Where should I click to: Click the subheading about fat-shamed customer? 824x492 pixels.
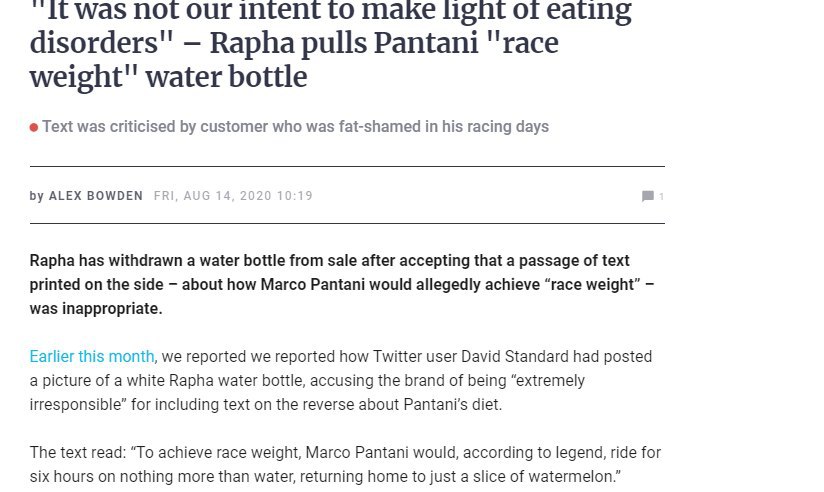click(x=295, y=127)
